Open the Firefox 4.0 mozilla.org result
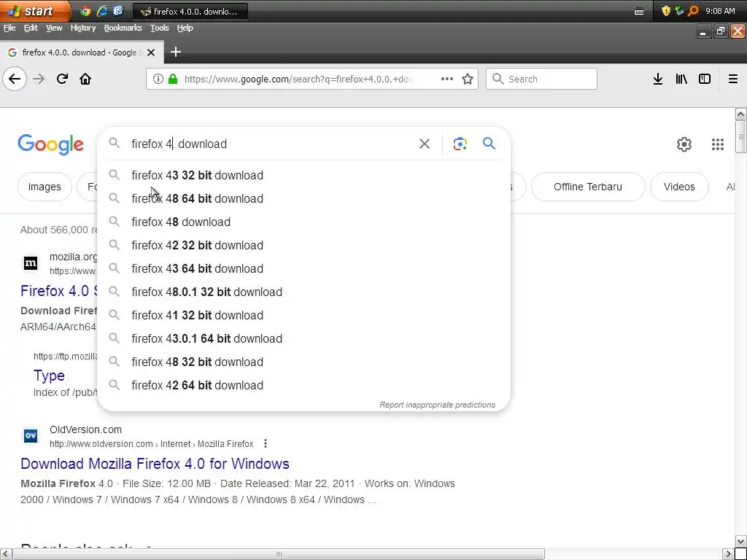747x560 pixels. pos(59,291)
